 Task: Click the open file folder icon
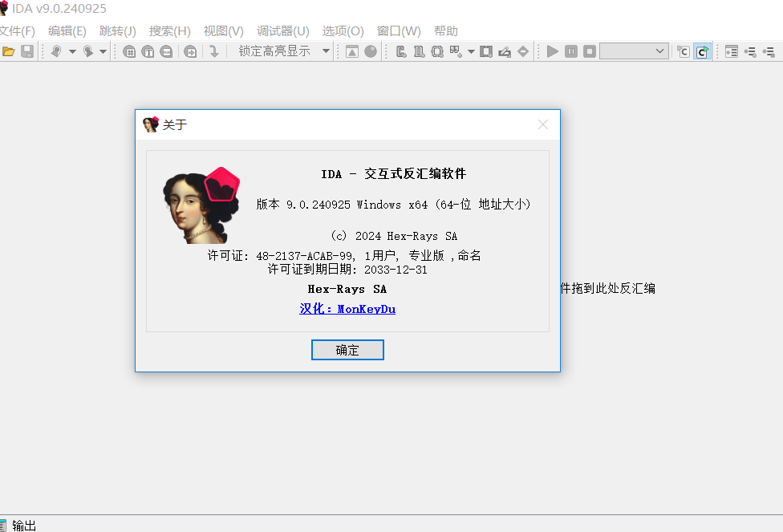pos(9,51)
